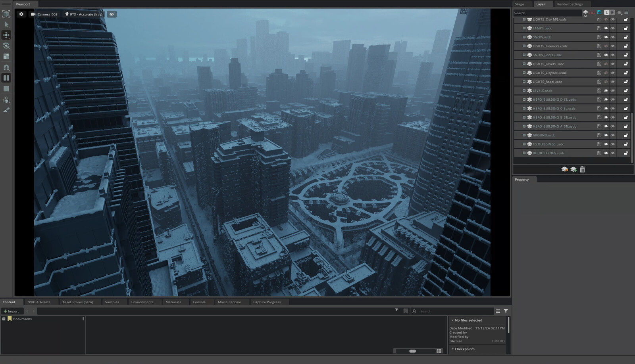This screenshot has width=635, height=364.
Task: Open the viewport display eye menu
Action: (112, 14)
